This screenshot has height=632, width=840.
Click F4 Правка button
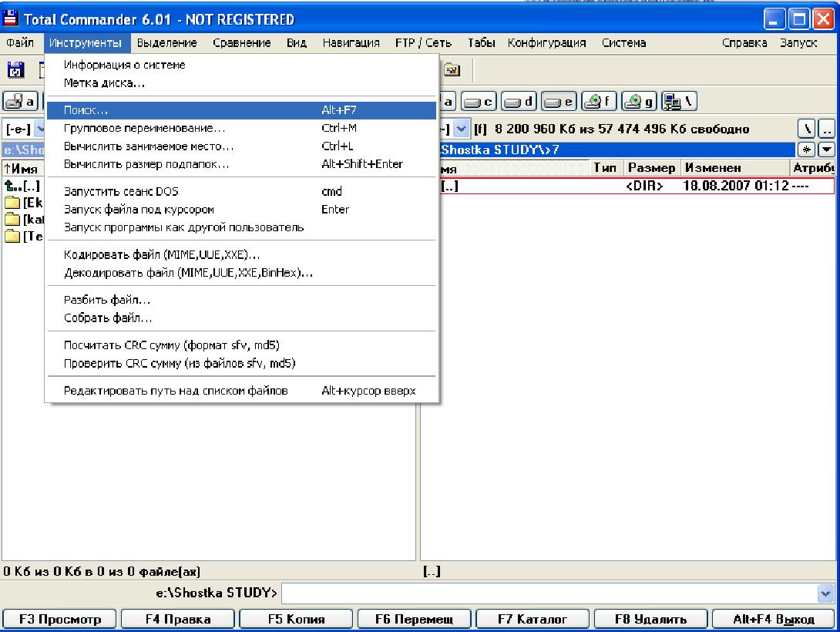click(178, 619)
